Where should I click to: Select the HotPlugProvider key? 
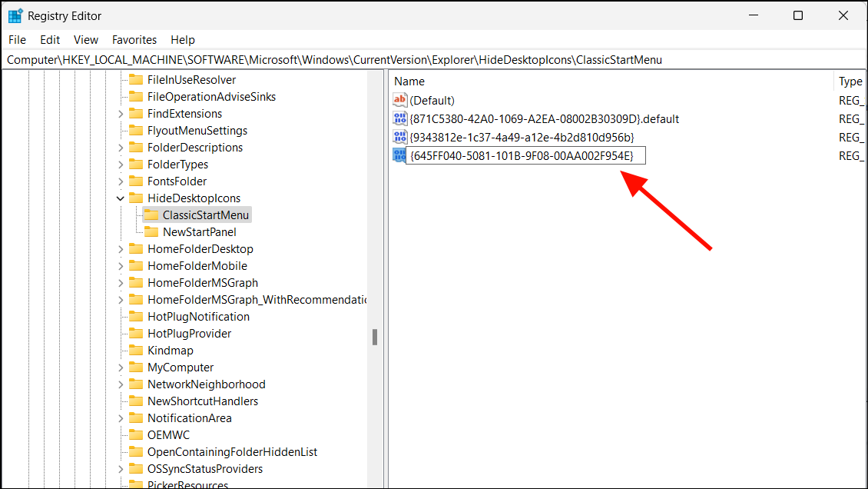(189, 334)
